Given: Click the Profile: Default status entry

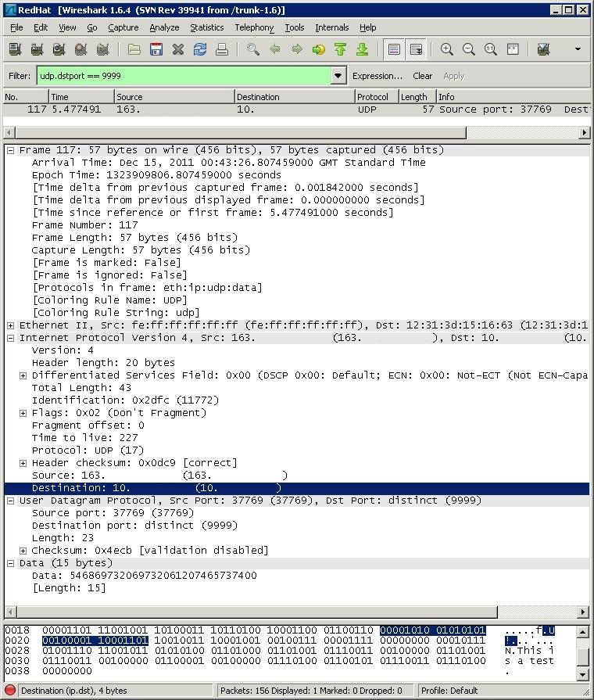Looking at the screenshot, I should pyautogui.click(x=449, y=690).
